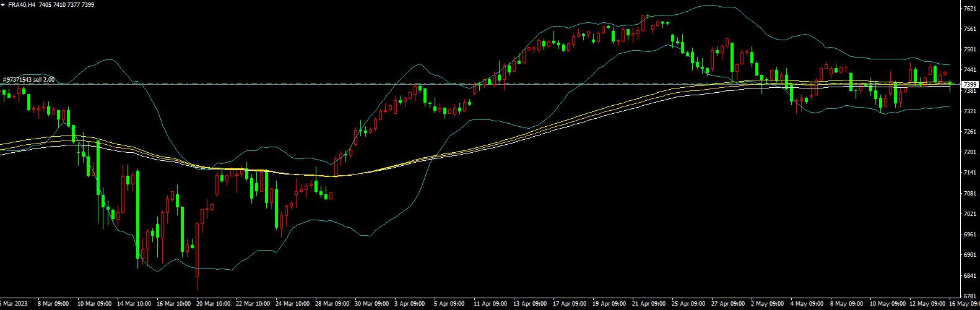Click price scale label 7261
The height and width of the screenshot is (310, 980).
point(970,132)
